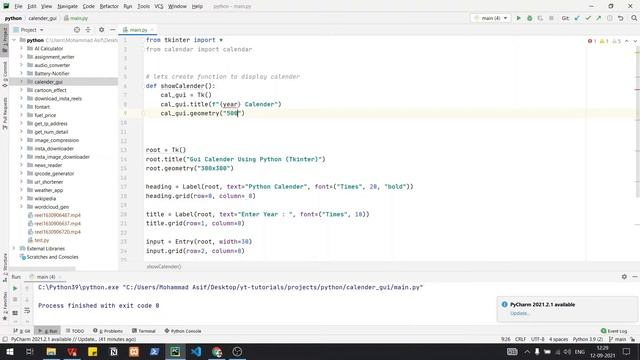640x360 pixels.
Task: Open the VCS menu
Action: pyautogui.click(x=159, y=7)
